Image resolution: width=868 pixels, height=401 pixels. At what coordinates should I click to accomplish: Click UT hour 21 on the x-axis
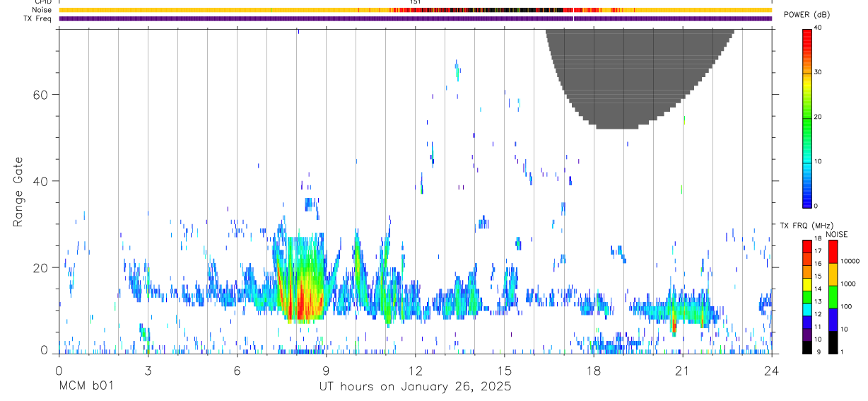click(682, 371)
